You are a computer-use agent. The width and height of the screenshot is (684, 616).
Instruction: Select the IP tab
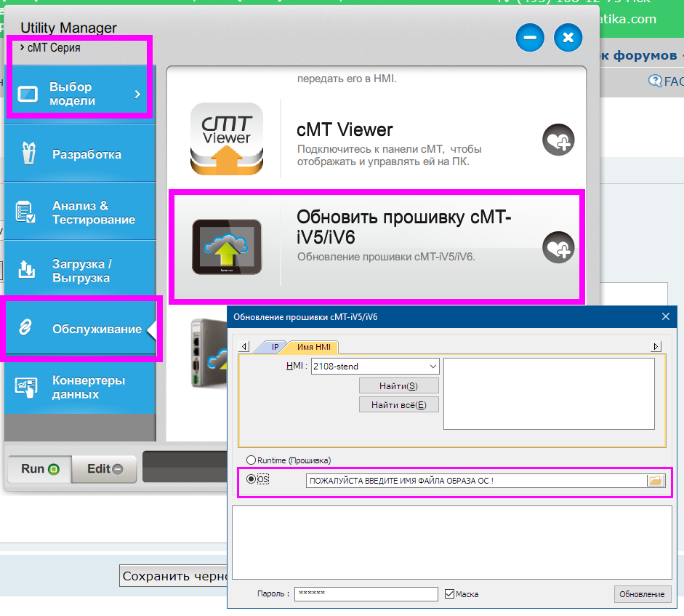tap(275, 347)
